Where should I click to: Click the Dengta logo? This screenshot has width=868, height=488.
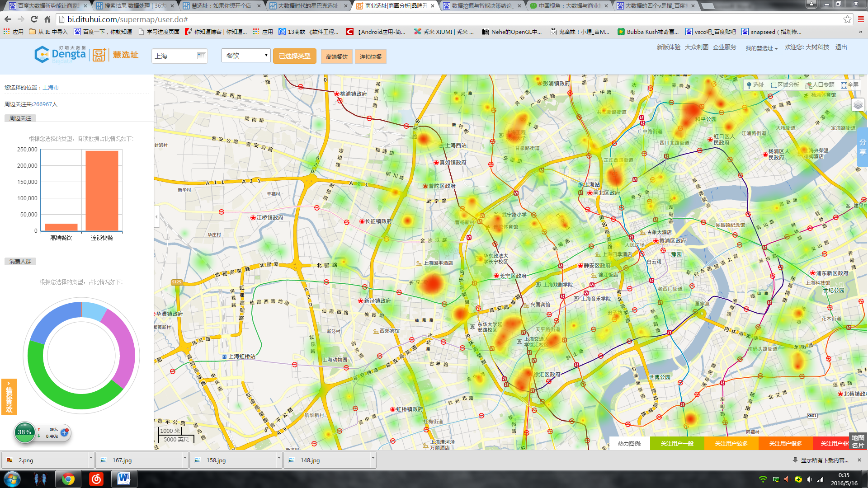tap(61, 55)
